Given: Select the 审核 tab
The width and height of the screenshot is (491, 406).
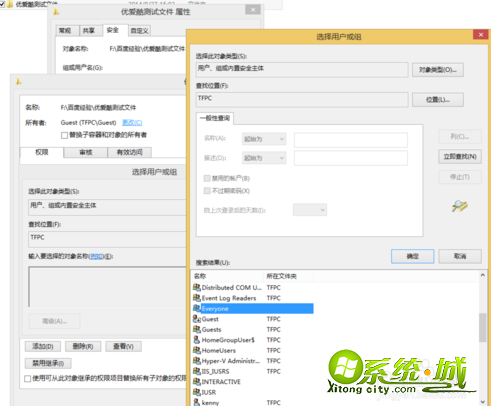Looking at the screenshot, I should pyautogui.click(x=86, y=152).
